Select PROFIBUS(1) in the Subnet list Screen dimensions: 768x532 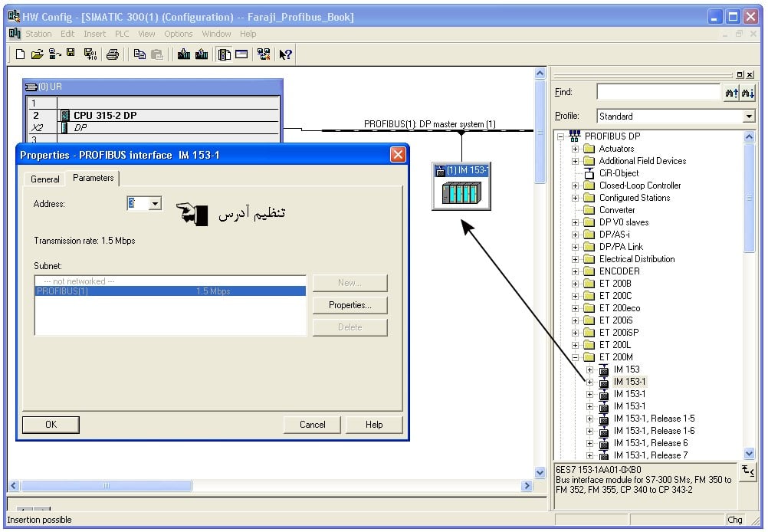pos(170,291)
